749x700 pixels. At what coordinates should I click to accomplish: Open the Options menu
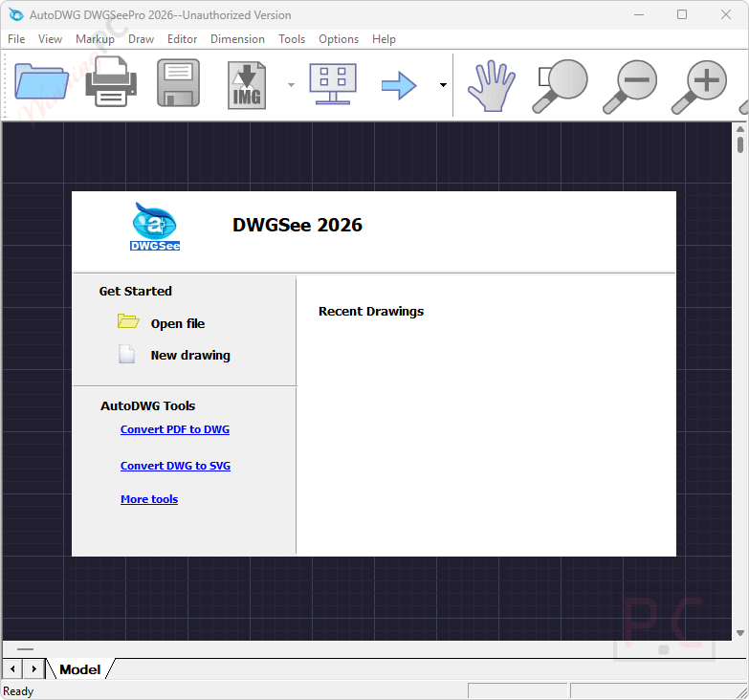pos(339,39)
